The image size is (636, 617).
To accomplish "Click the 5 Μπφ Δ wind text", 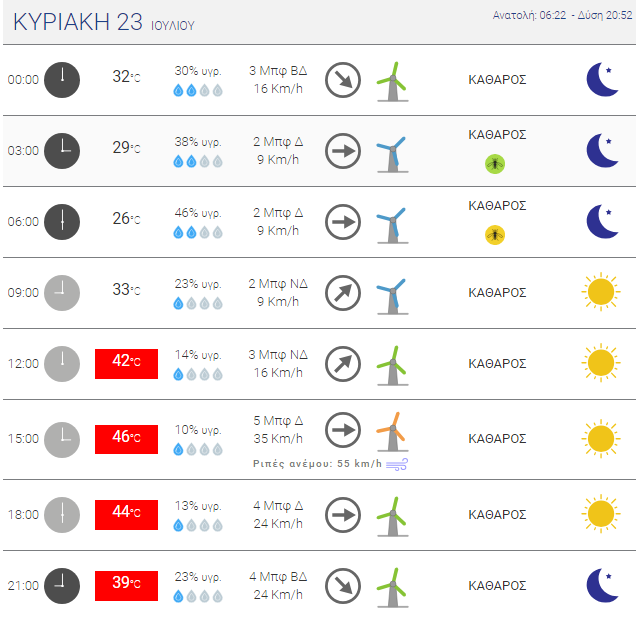I will pos(278,421).
